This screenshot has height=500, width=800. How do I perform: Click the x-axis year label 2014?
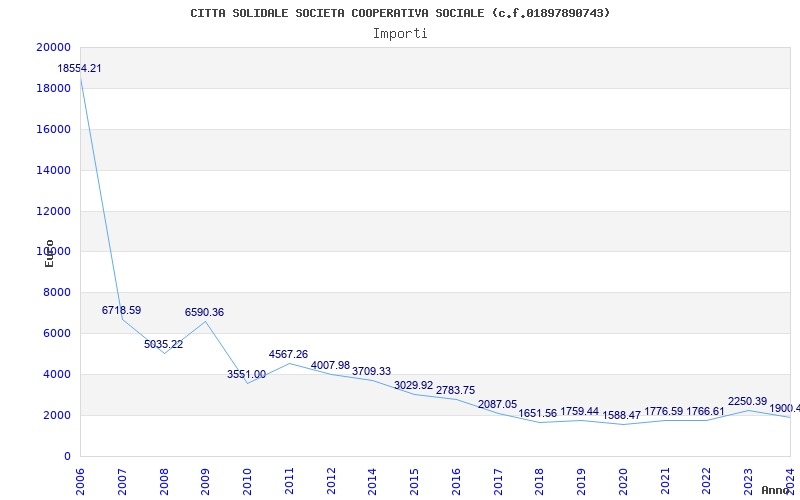click(x=372, y=481)
